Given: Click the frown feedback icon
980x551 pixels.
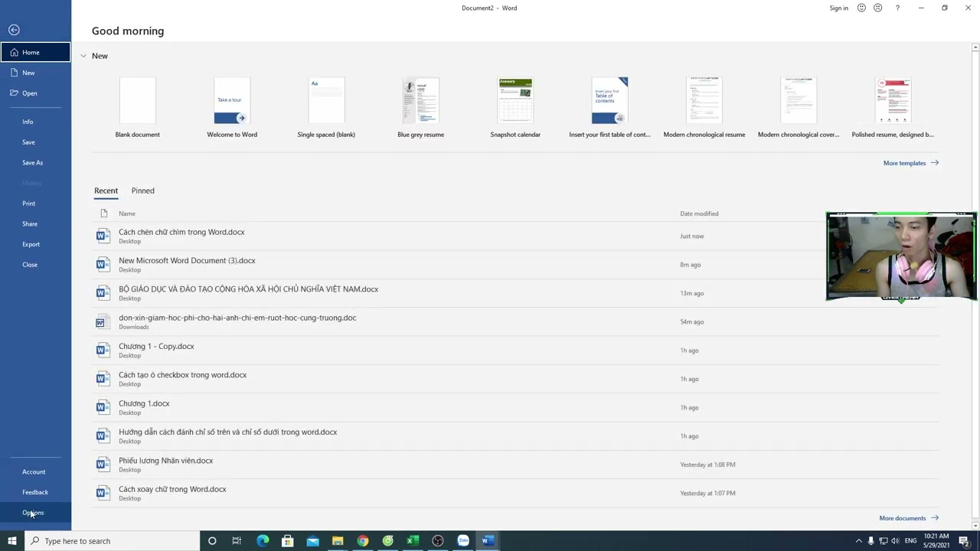Looking at the screenshot, I should [877, 8].
